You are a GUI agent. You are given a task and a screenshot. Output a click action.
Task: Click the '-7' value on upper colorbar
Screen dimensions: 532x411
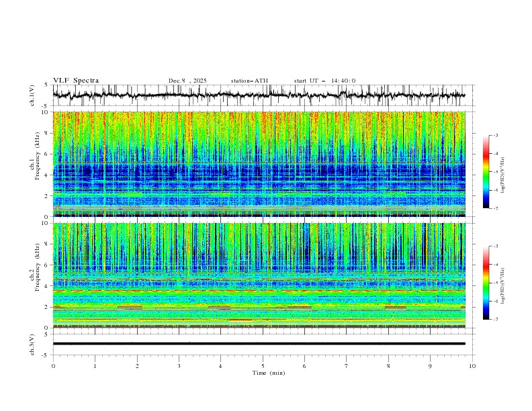495,208
